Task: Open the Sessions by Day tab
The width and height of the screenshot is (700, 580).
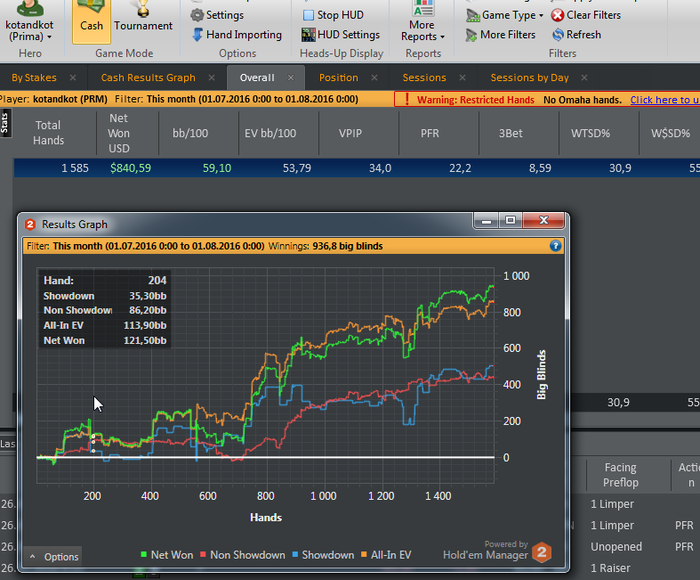Action: click(529, 78)
